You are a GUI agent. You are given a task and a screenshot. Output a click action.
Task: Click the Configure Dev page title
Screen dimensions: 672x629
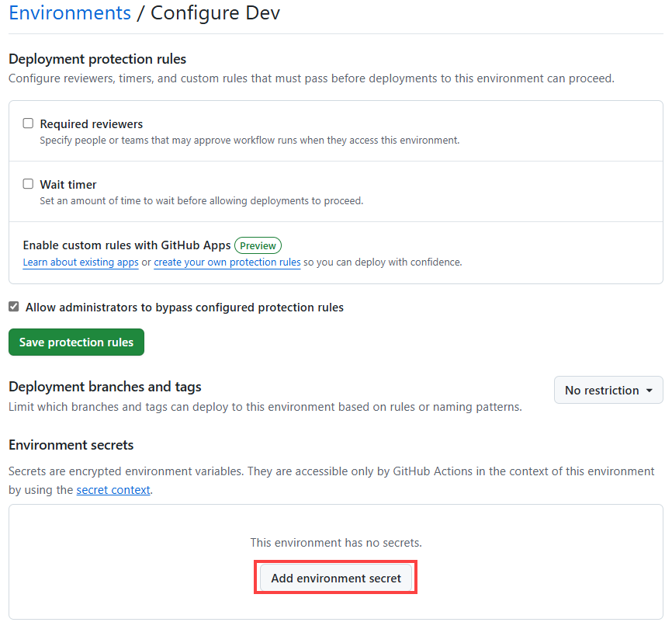215,12
